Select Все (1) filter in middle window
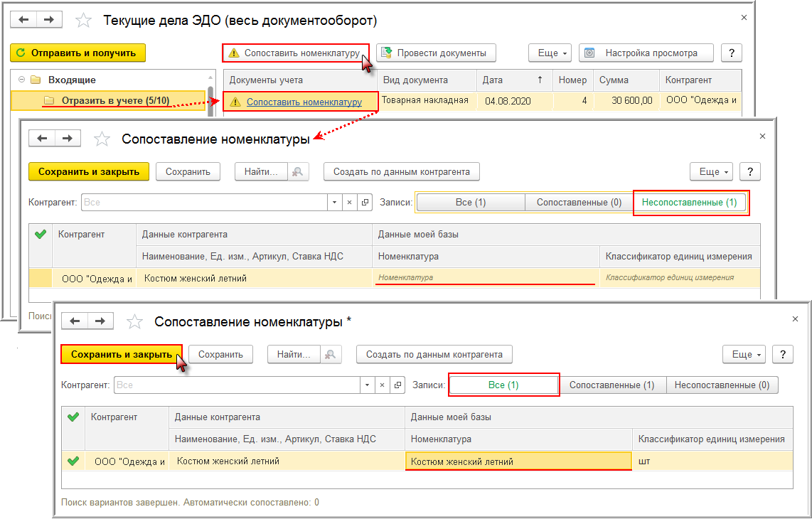Viewport: 812px width, 519px height. pos(471,203)
